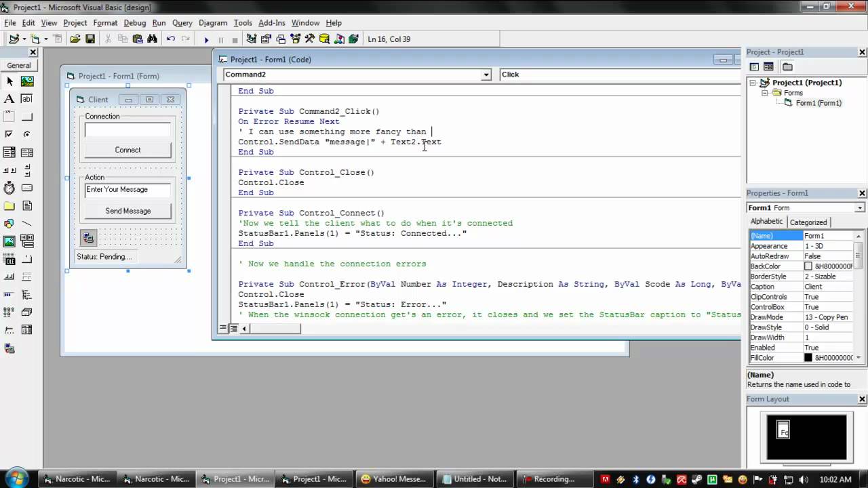
Task: Collapse the Forms folder node
Action: [765, 93]
